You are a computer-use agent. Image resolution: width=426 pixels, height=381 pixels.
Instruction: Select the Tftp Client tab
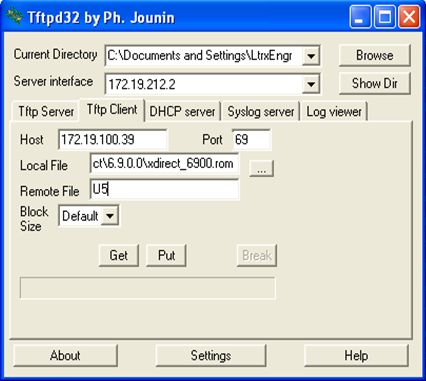[x=112, y=110]
